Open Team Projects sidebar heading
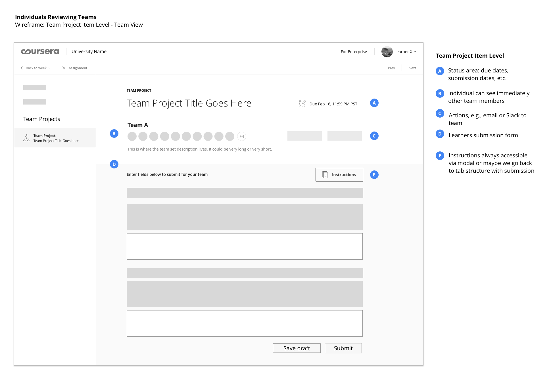This screenshot has width=551, height=392. pyautogui.click(x=41, y=119)
